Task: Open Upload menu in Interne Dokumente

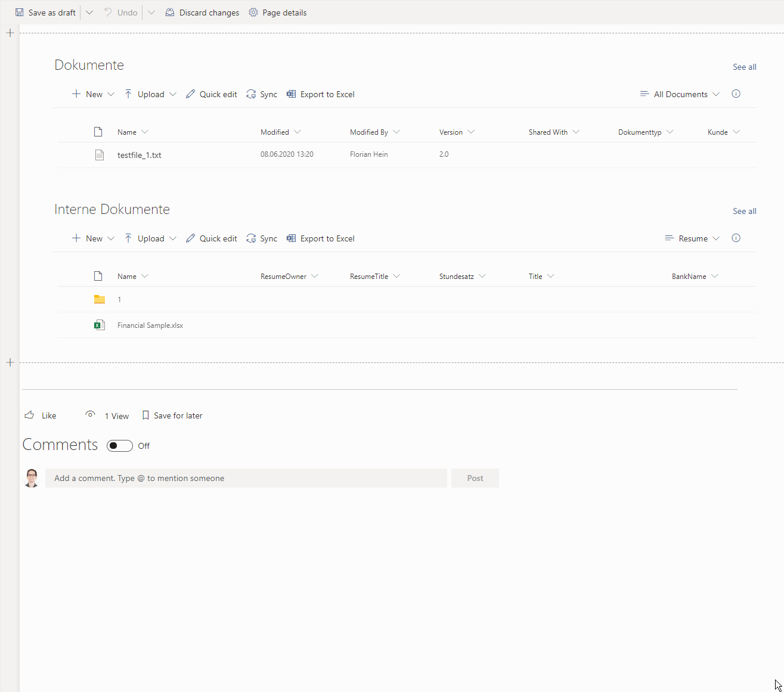Action: click(x=150, y=238)
